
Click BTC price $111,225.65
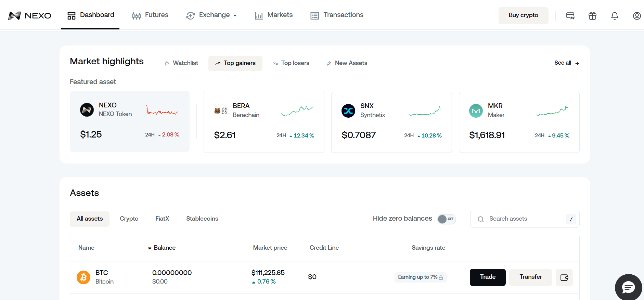point(268,273)
